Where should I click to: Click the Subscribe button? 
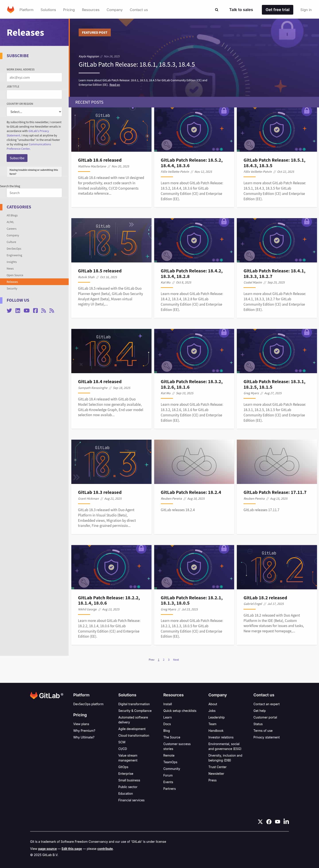click(x=17, y=158)
